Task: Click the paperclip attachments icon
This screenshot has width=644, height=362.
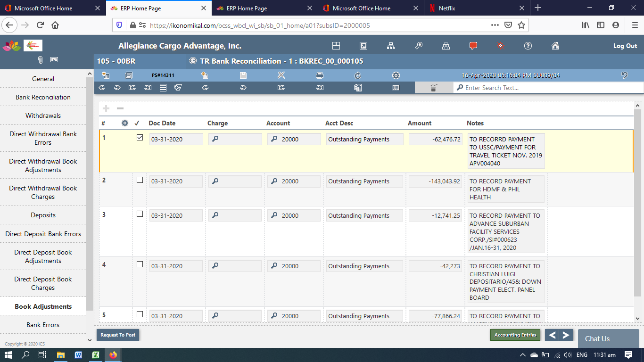Action: coord(41,60)
